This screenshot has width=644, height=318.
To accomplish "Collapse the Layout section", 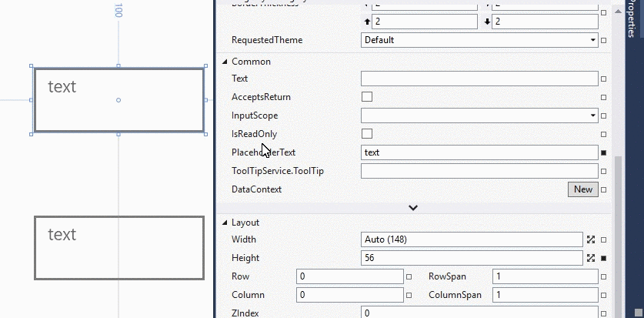I will pos(225,223).
